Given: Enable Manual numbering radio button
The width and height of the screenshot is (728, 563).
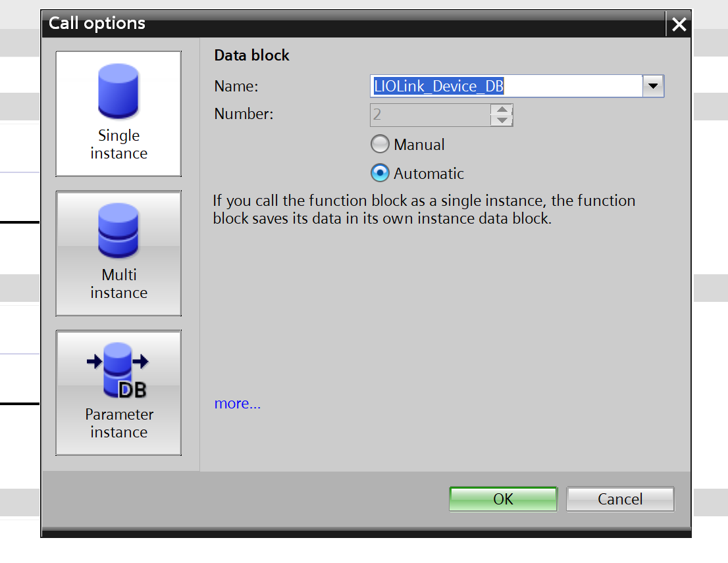Looking at the screenshot, I should tap(380, 144).
